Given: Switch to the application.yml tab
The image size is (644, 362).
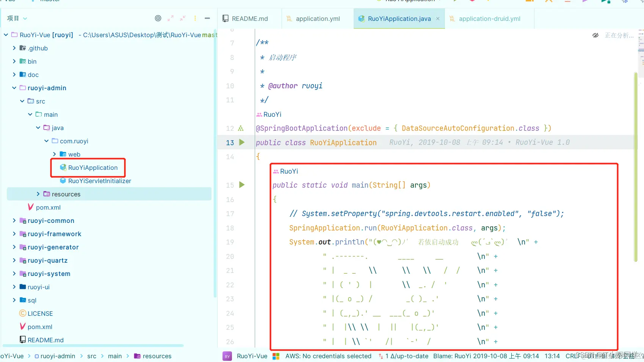Looking at the screenshot, I should pos(313,19).
